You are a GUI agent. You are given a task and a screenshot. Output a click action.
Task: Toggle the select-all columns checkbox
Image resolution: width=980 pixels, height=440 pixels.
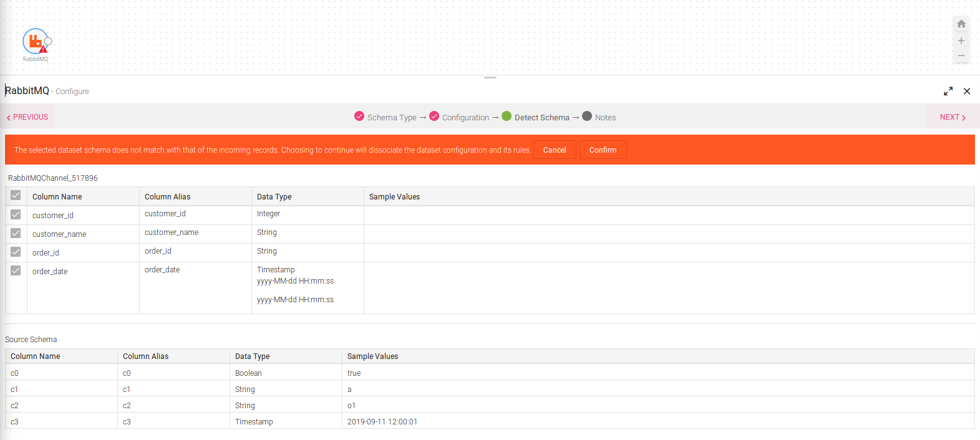(x=16, y=196)
